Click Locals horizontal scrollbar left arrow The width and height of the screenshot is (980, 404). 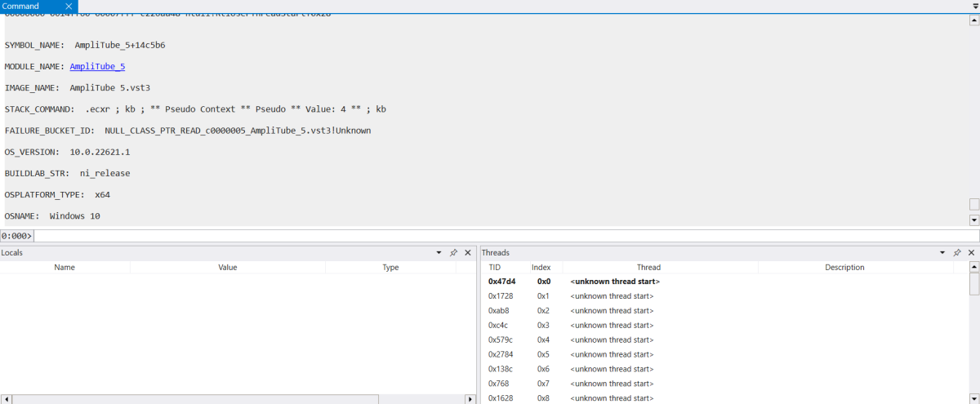7,399
